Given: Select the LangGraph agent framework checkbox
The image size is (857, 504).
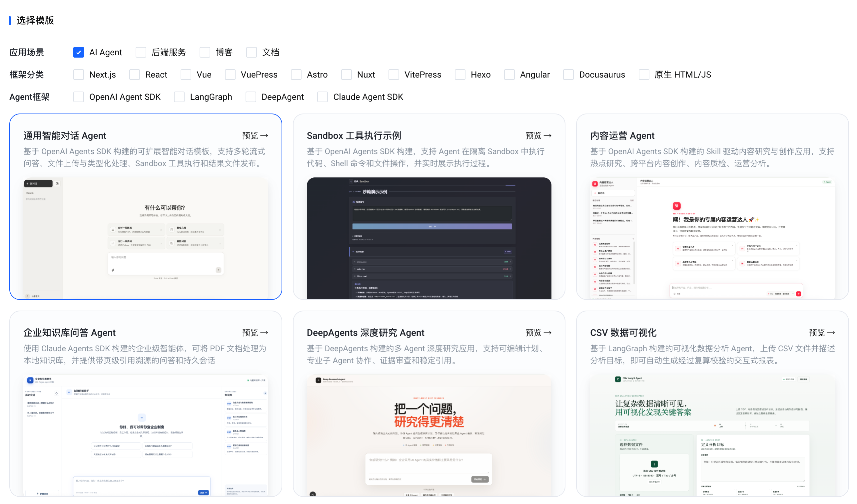Looking at the screenshot, I should coord(179,97).
